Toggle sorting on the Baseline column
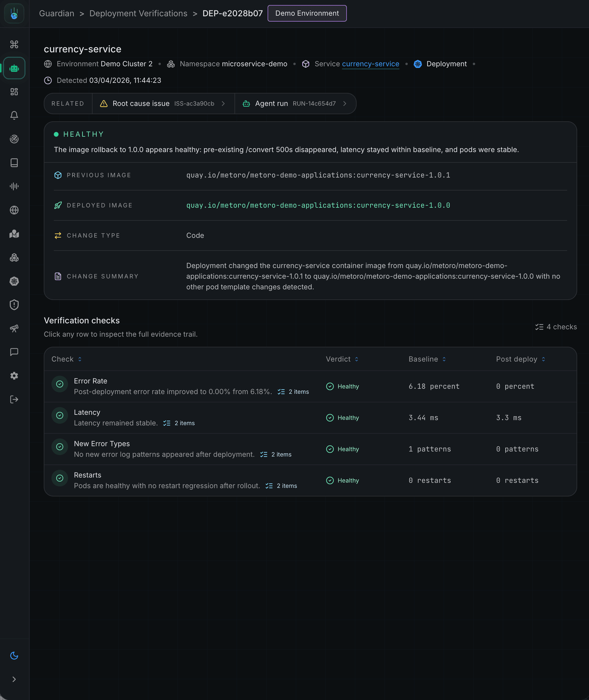 [444, 359]
